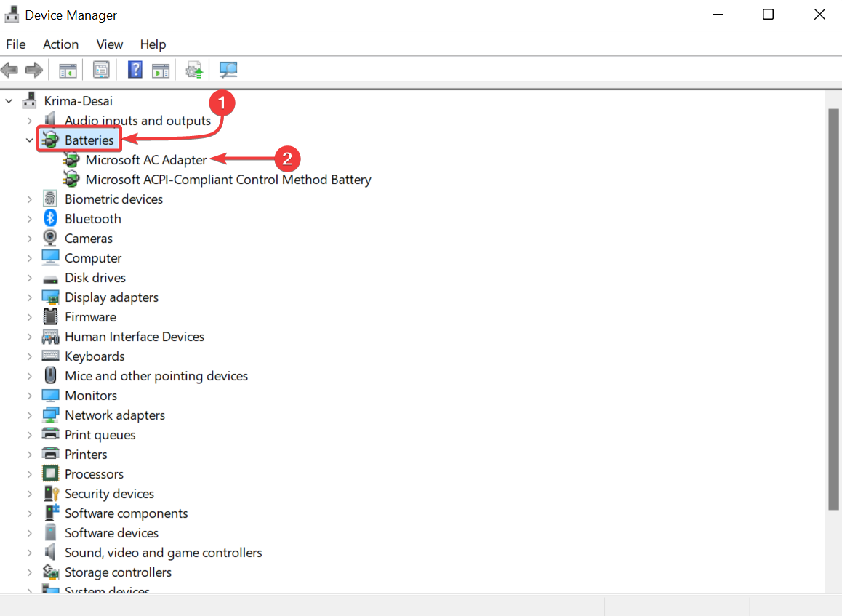This screenshot has width=842, height=616.
Task: Open the Action menu
Action: point(60,44)
